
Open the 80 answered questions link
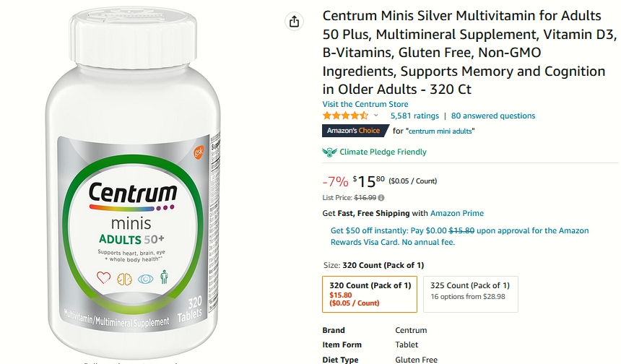click(x=493, y=116)
